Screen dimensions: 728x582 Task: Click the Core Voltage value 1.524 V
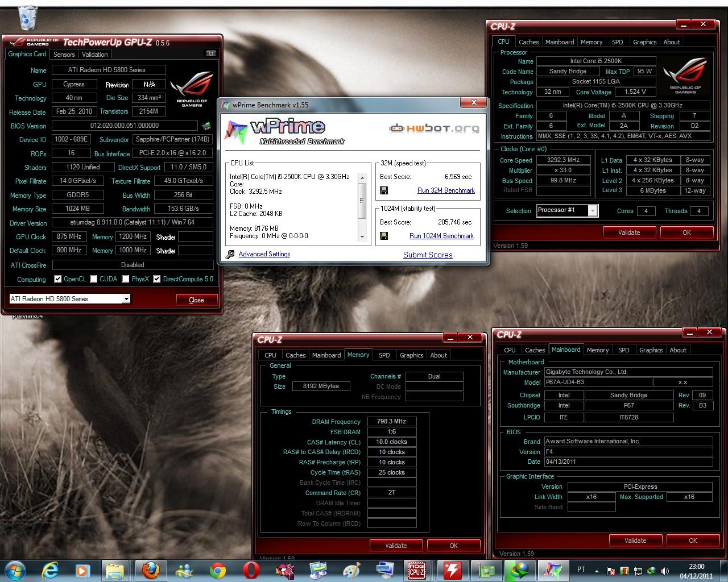point(635,92)
